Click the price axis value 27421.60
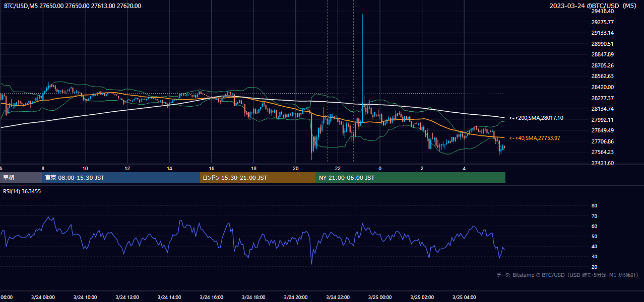 [x=602, y=163]
